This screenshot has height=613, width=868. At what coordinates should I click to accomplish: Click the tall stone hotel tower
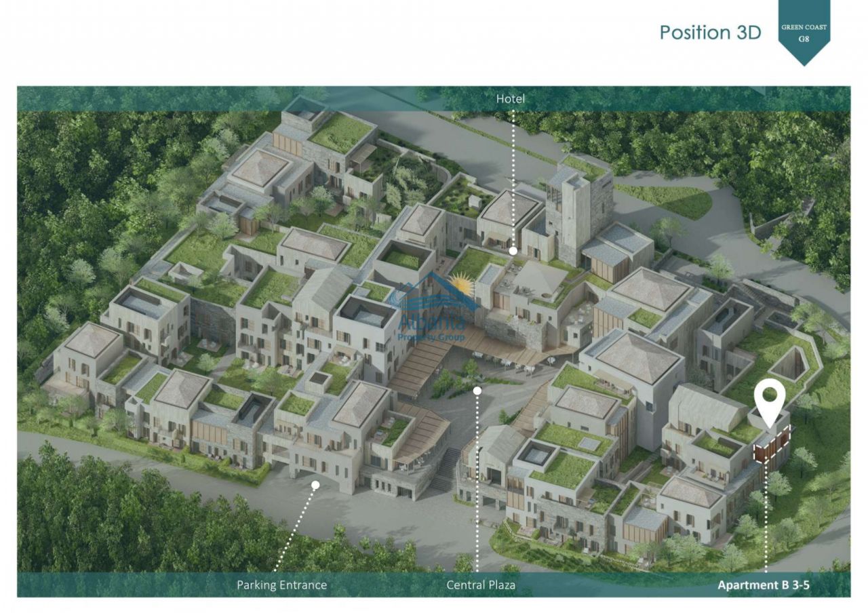[x=576, y=210]
